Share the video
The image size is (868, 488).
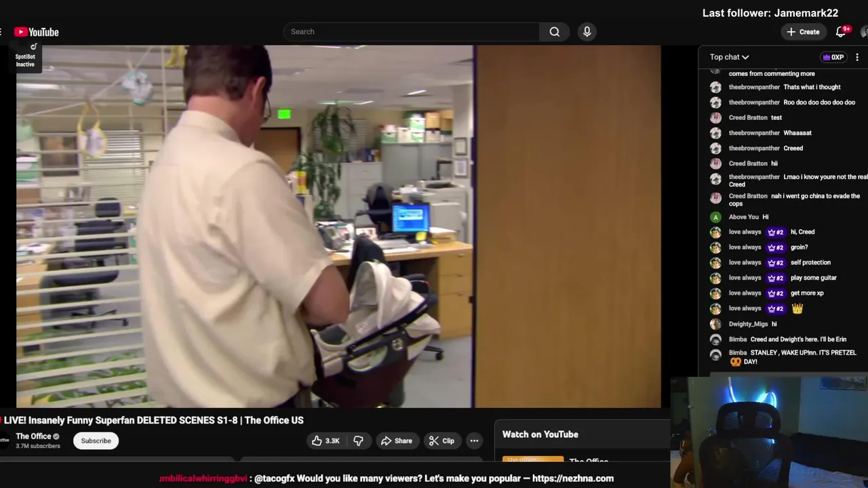pos(397,441)
